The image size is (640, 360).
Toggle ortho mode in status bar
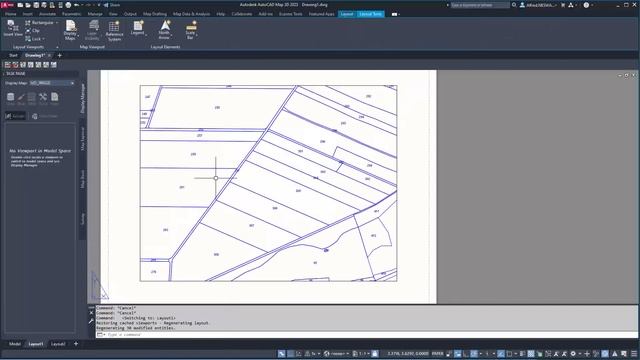465,353
